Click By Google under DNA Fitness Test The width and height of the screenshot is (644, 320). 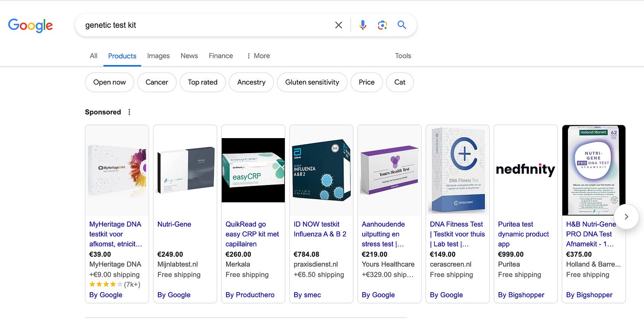[x=446, y=295]
